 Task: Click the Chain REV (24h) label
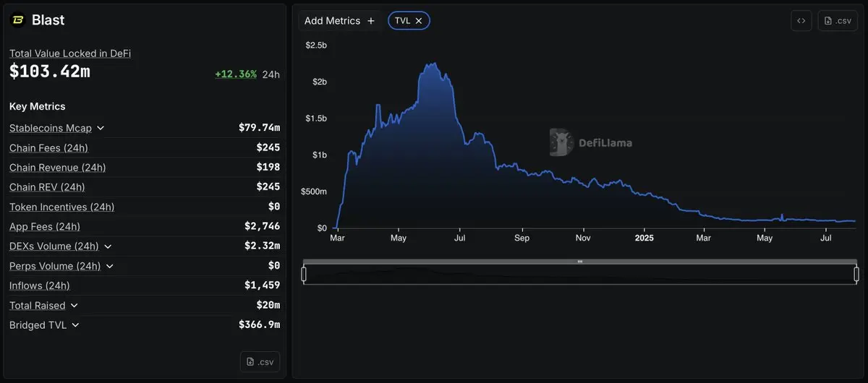tap(47, 187)
